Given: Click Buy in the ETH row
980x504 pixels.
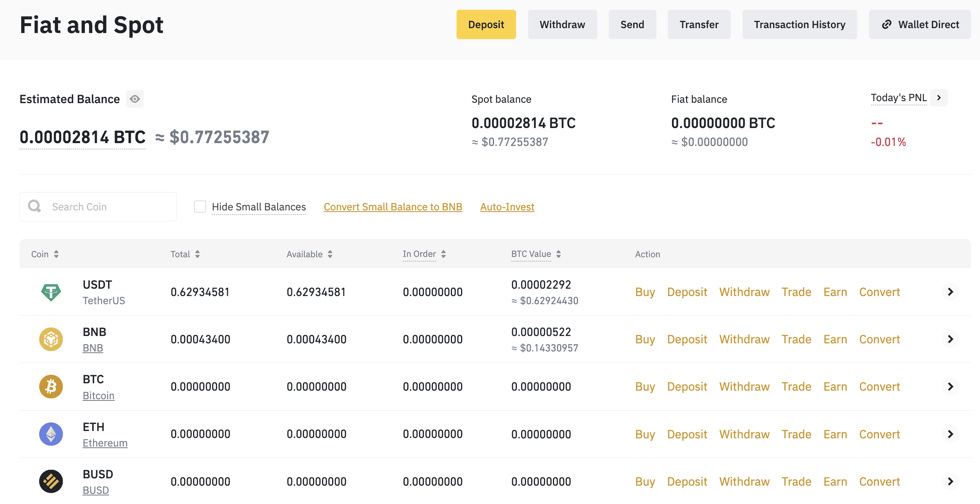Looking at the screenshot, I should [645, 434].
